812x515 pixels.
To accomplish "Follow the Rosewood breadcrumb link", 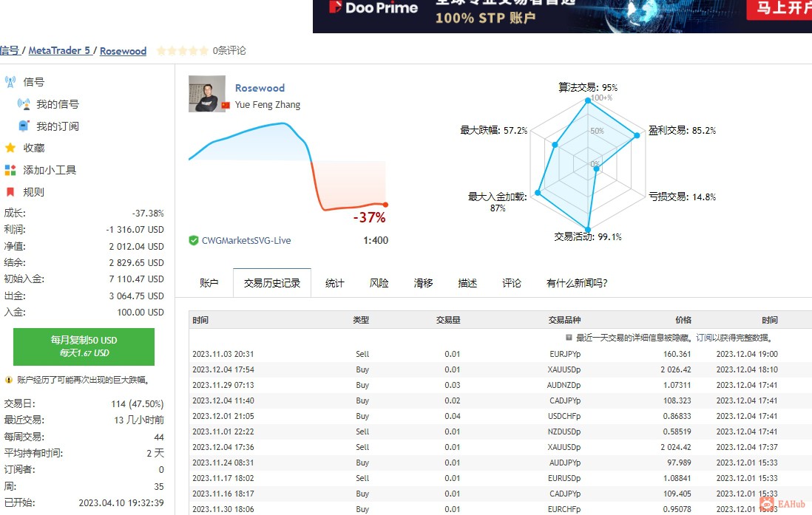I will pyautogui.click(x=124, y=51).
